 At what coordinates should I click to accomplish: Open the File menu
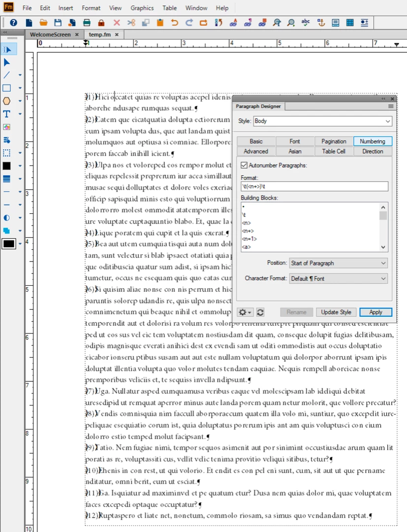tap(27, 8)
